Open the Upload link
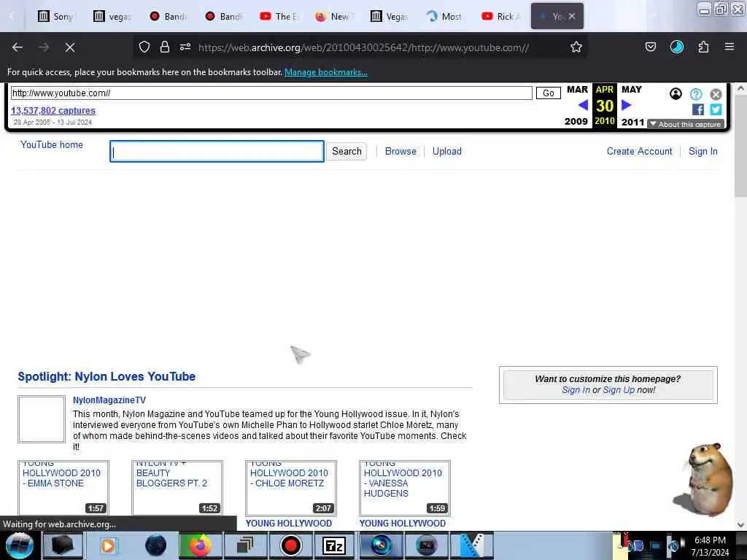The height and width of the screenshot is (560, 747). (x=447, y=151)
